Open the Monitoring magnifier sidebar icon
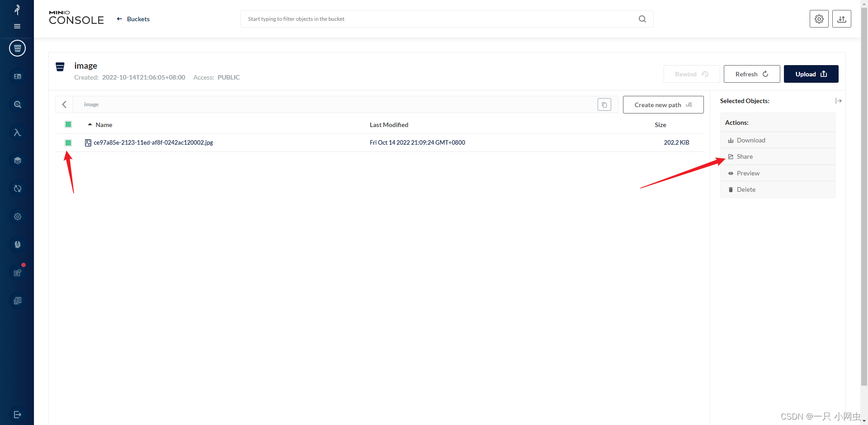The image size is (868, 425). coord(17,104)
